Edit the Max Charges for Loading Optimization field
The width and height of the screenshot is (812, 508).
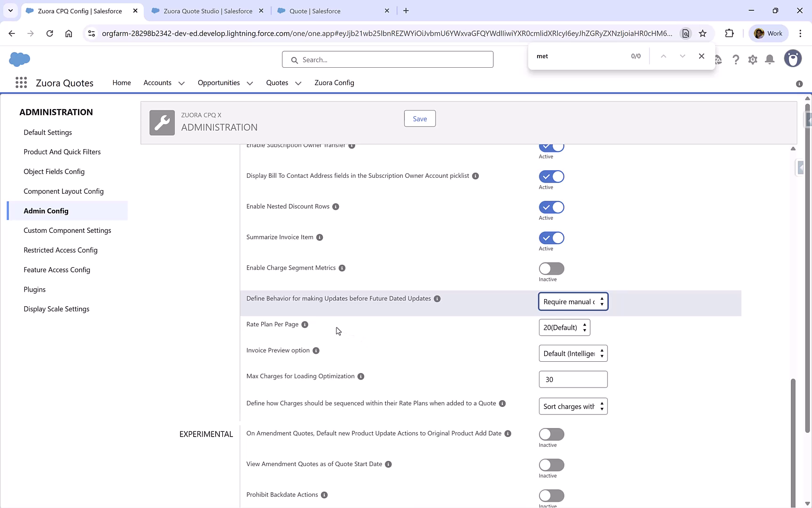click(573, 379)
